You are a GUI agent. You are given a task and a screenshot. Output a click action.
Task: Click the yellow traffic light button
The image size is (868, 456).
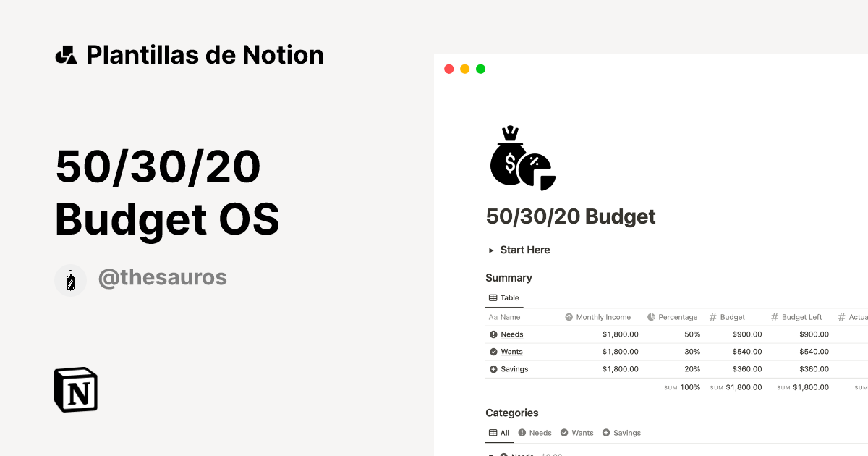coord(464,68)
